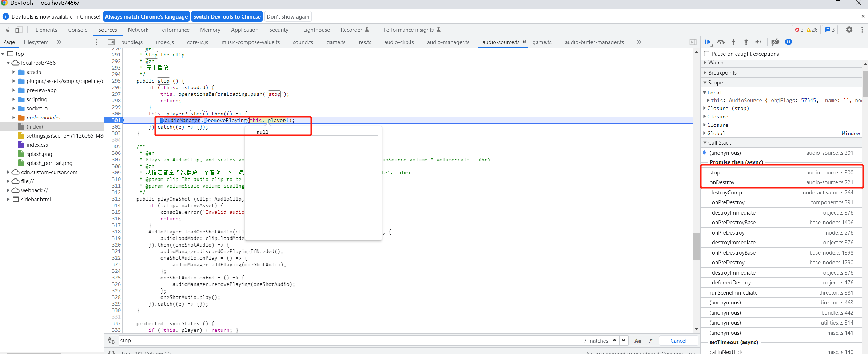Toggle match case in search bar
Viewport: 868px width, 354px height.
click(638, 341)
